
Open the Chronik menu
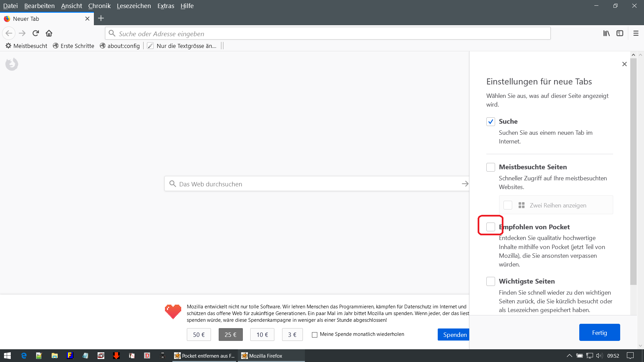click(99, 6)
